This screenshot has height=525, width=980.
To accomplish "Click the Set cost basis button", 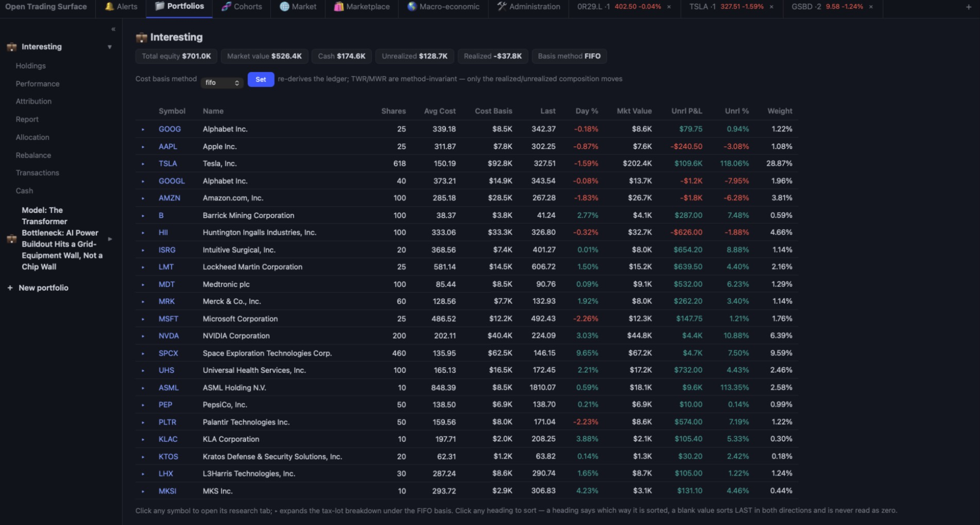I will pos(261,79).
